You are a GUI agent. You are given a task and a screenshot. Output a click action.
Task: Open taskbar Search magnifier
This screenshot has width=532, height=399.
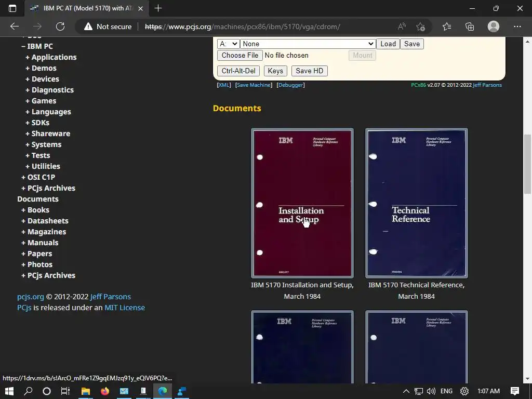[28, 391]
